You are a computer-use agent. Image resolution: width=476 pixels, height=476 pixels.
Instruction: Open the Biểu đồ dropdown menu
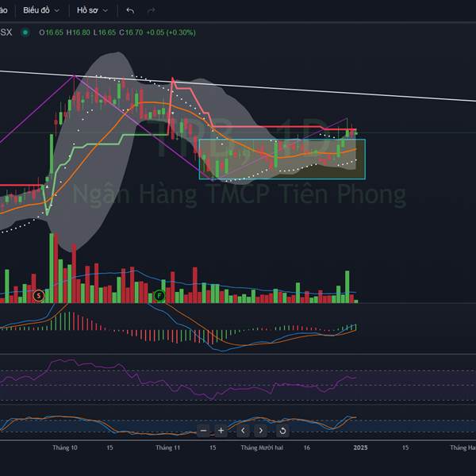click(x=41, y=10)
